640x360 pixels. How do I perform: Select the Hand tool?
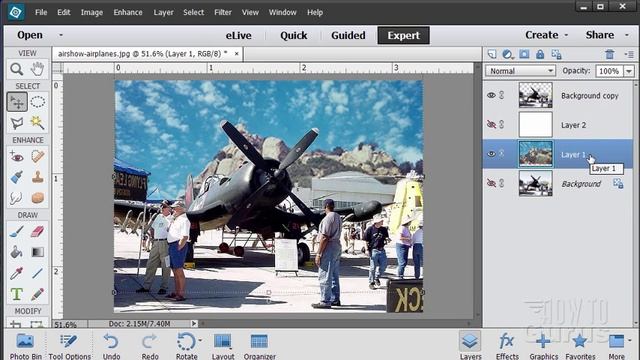click(x=37, y=69)
